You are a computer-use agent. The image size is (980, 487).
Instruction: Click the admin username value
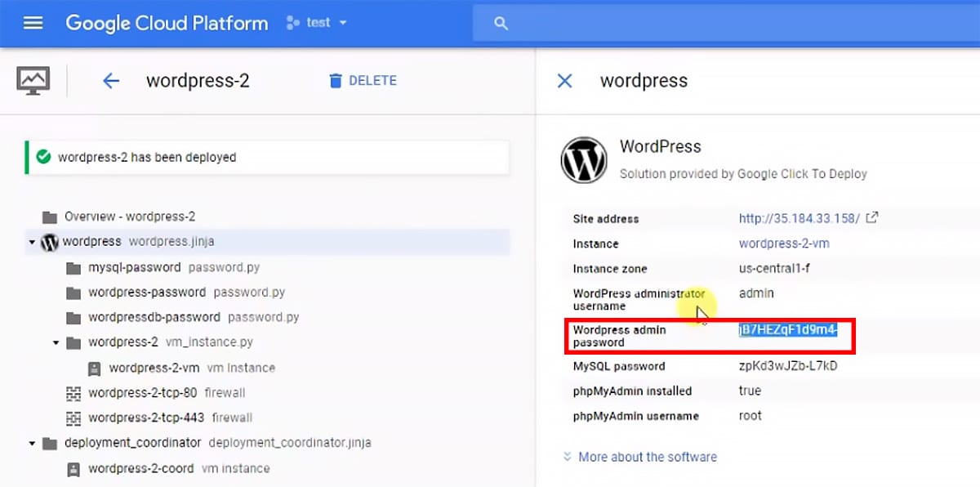point(756,293)
